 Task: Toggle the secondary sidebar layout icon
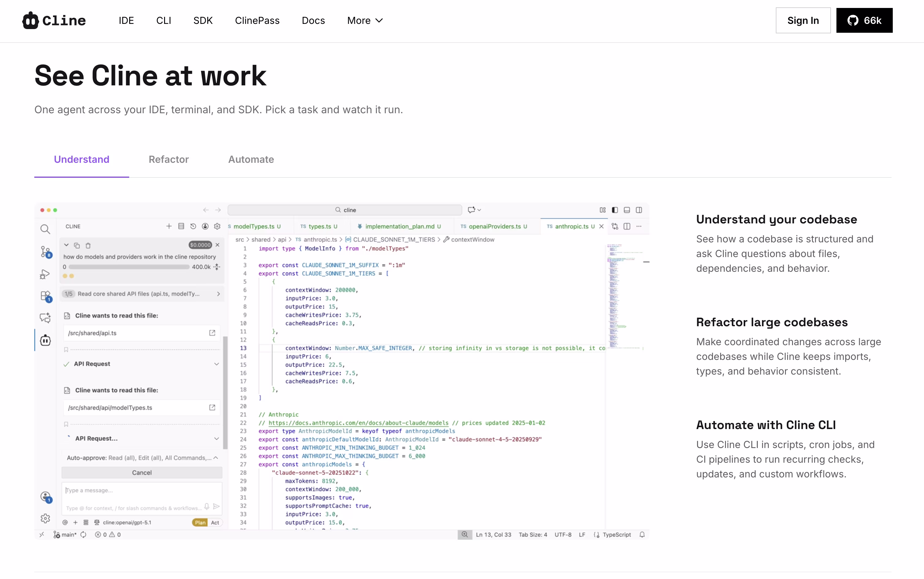pos(639,210)
